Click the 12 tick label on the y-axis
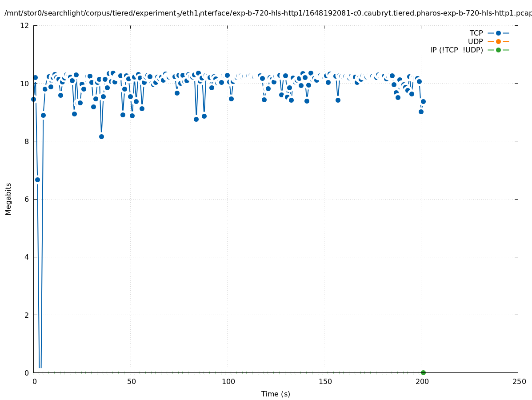The height and width of the screenshot is (400, 532). (x=25, y=25)
